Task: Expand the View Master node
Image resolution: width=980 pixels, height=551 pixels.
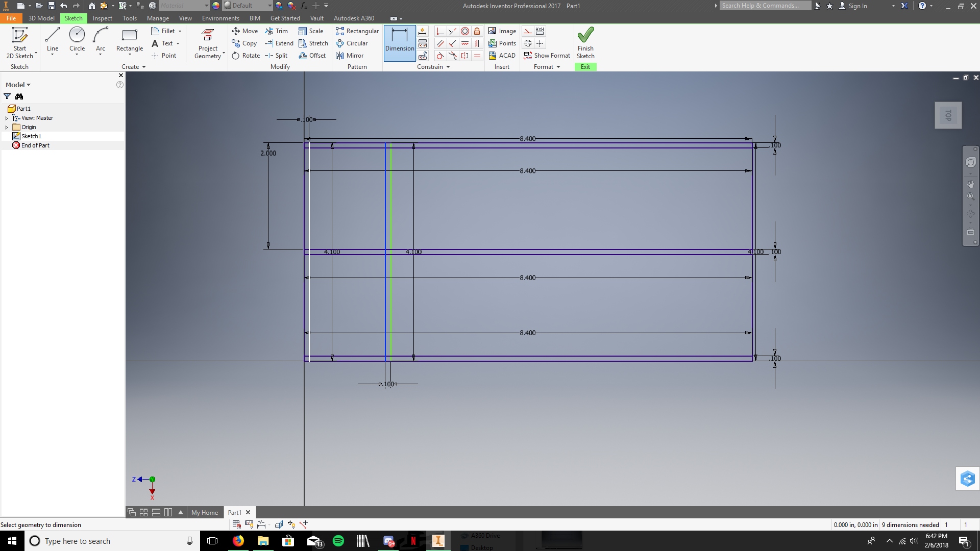Action: 6,118
